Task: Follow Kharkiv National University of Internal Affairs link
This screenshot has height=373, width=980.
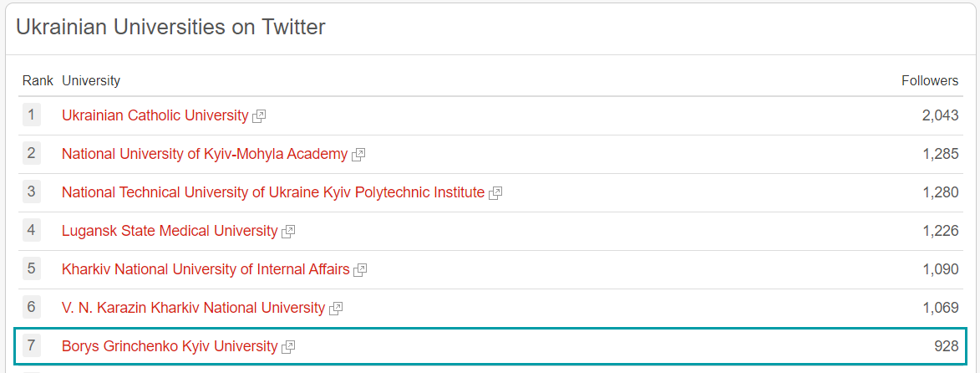Action: [205, 269]
